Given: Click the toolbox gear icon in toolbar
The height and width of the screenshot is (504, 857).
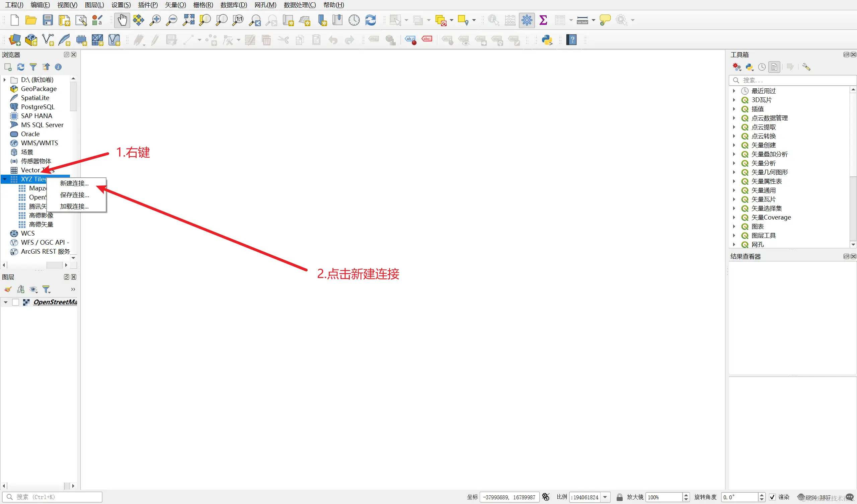Looking at the screenshot, I should [x=527, y=20].
